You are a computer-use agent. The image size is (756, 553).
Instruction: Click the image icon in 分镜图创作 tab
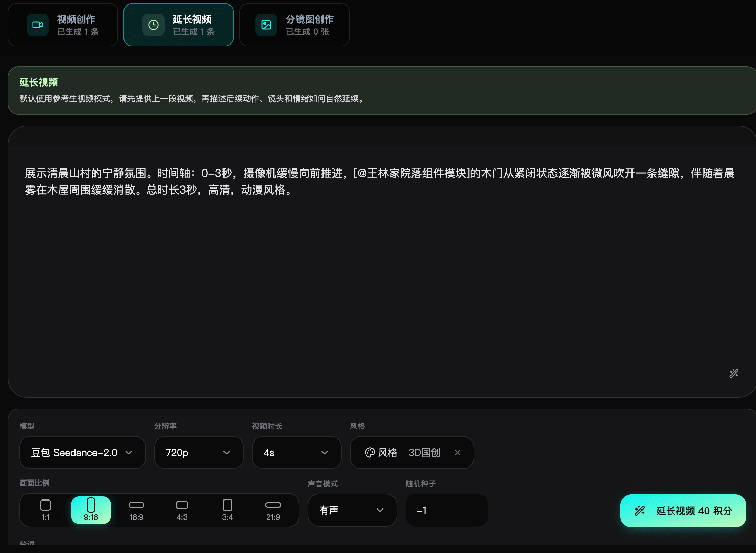(266, 25)
